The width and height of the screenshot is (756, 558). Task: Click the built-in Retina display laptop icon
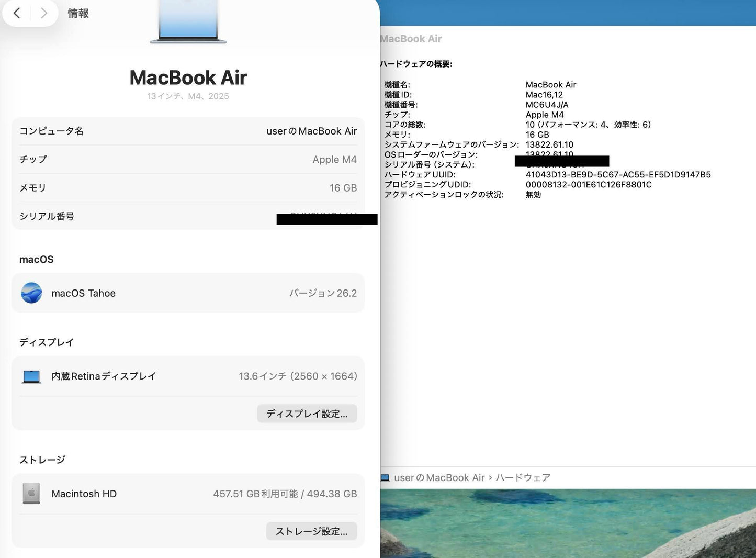click(x=31, y=376)
